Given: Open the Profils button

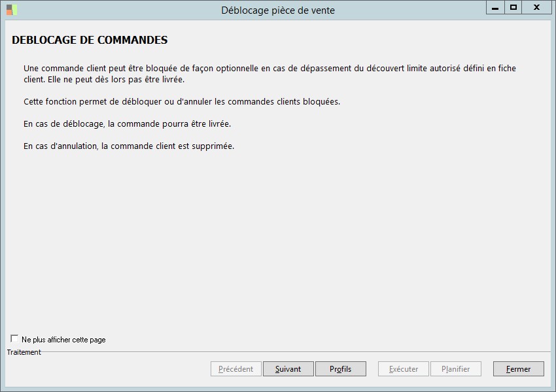Looking at the screenshot, I should coord(340,369).
